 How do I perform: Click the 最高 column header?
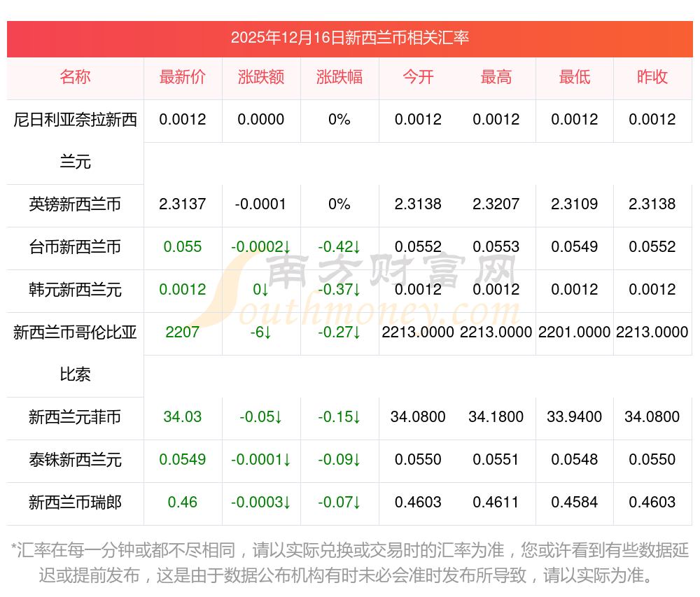(496, 77)
